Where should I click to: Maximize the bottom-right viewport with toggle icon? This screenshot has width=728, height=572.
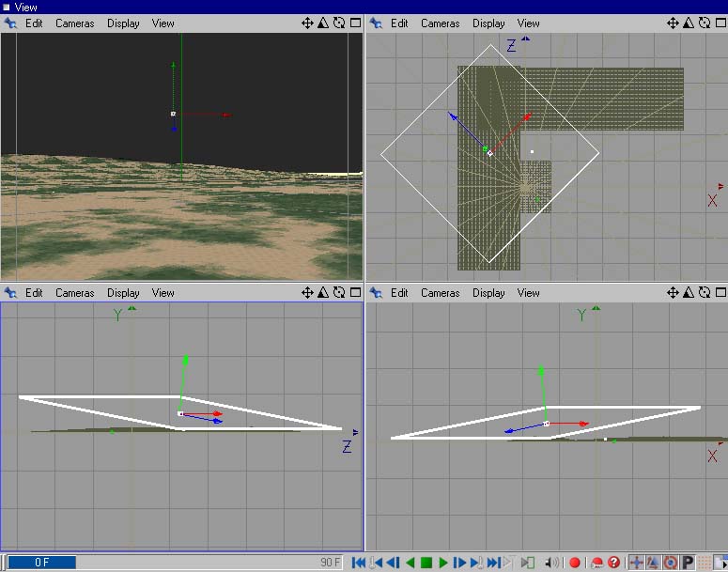[x=720, y=293]
